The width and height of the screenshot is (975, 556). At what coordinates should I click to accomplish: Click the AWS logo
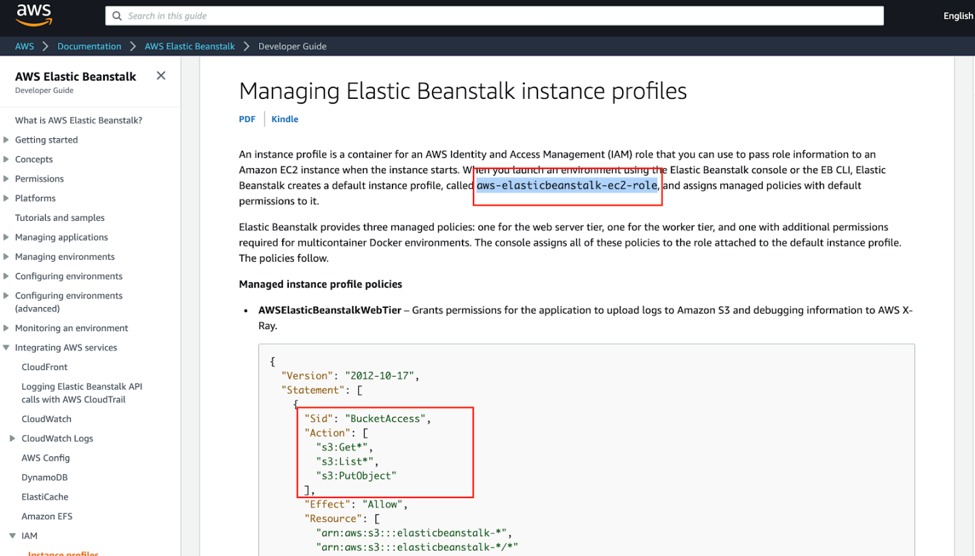tap(34, 15)
